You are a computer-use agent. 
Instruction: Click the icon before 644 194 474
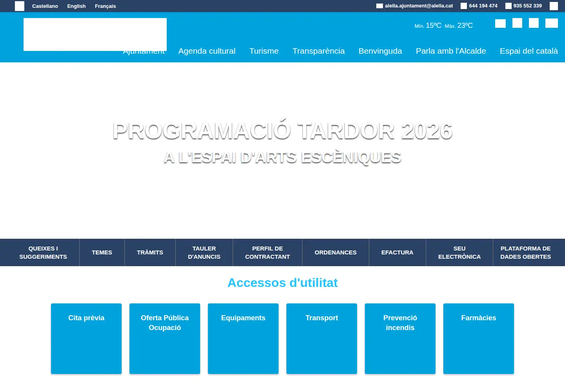click(464, 6)
